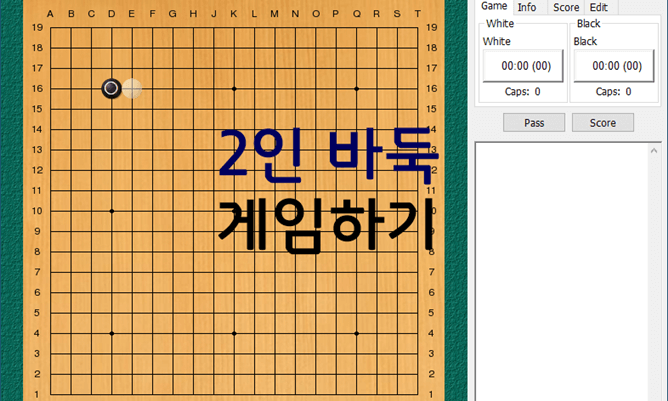Click the White player name label
The height and width of the screenshot is (401, 668).
(496, 41)
